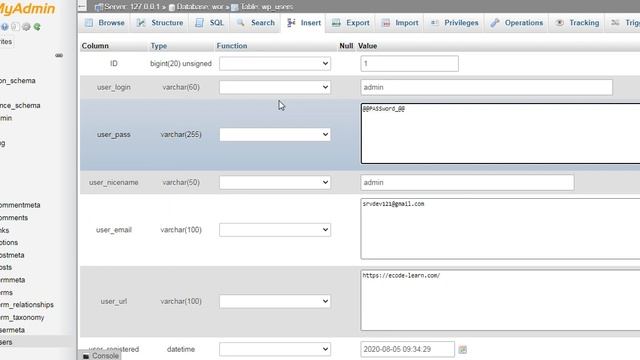
Task: Open the user_nicename function dropdown
Action: pos(275,182)
